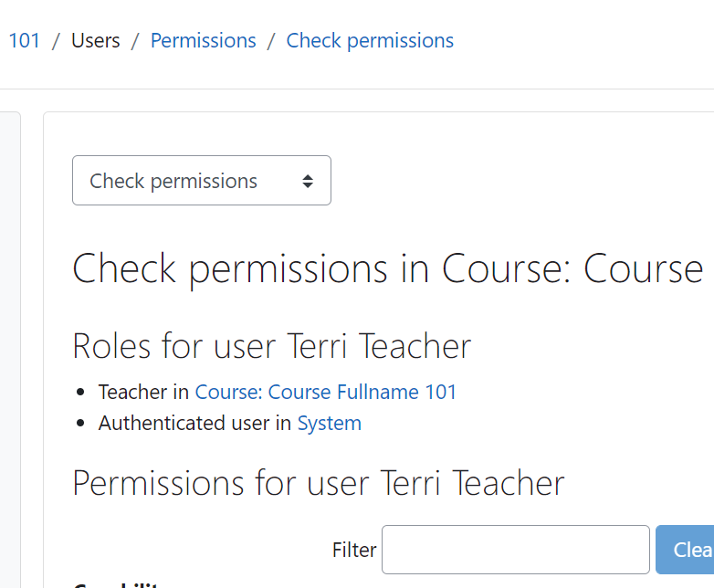The image size is (714, 588).
Task: Select the Roles for user Terri Teacher heading
Action: pos(272,346)
